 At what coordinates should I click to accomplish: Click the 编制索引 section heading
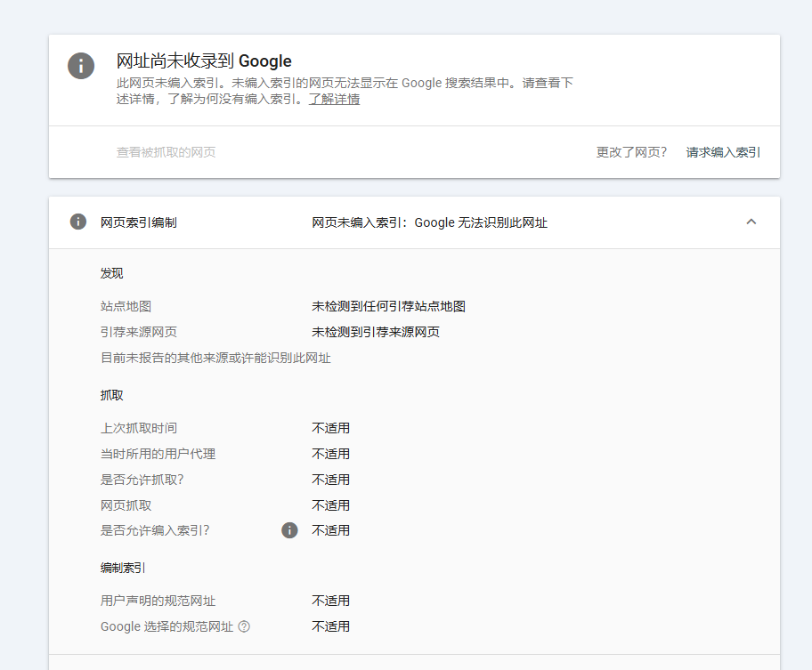tap(123, 568)
